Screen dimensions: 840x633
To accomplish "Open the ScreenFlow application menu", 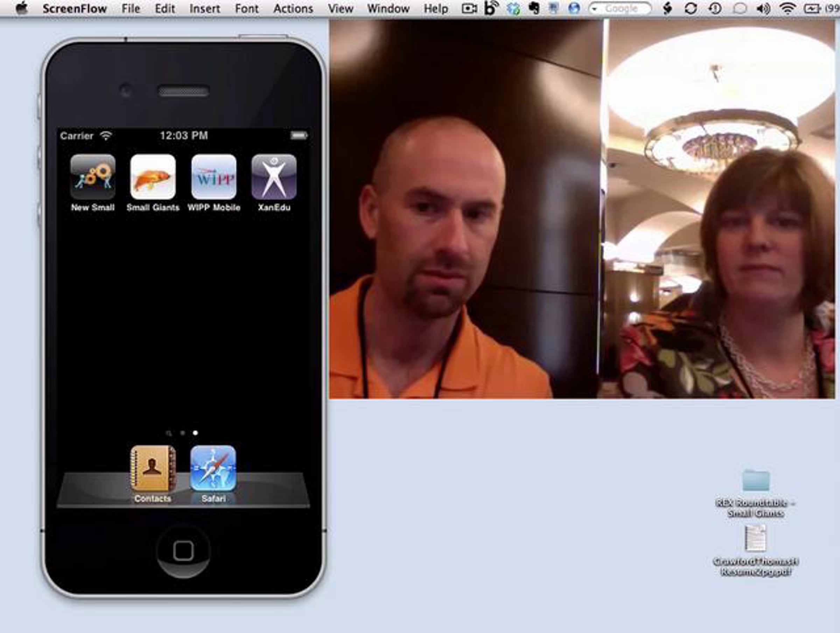I will point(75,8).
